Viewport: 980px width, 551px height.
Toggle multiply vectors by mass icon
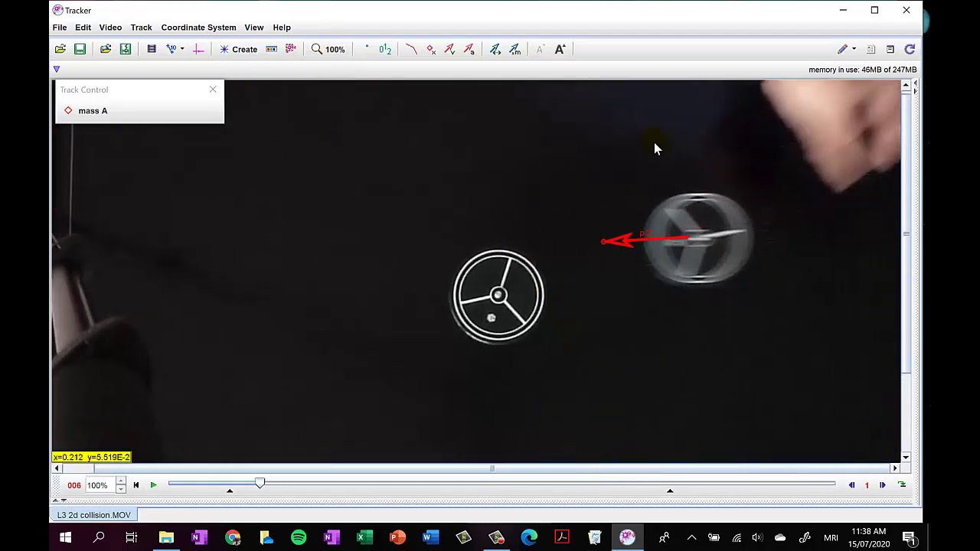[514, 49]
